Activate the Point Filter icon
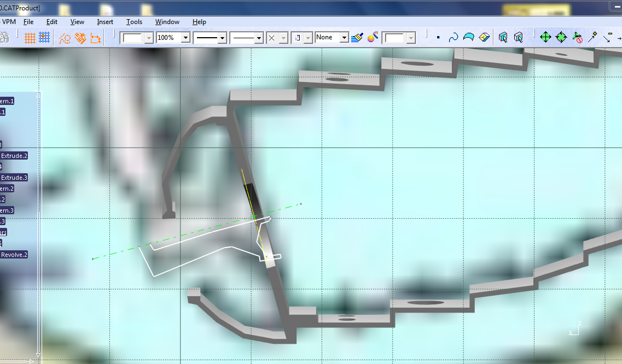Image resolution: width=622 pixels, height=364 pixels. (438, 38)
